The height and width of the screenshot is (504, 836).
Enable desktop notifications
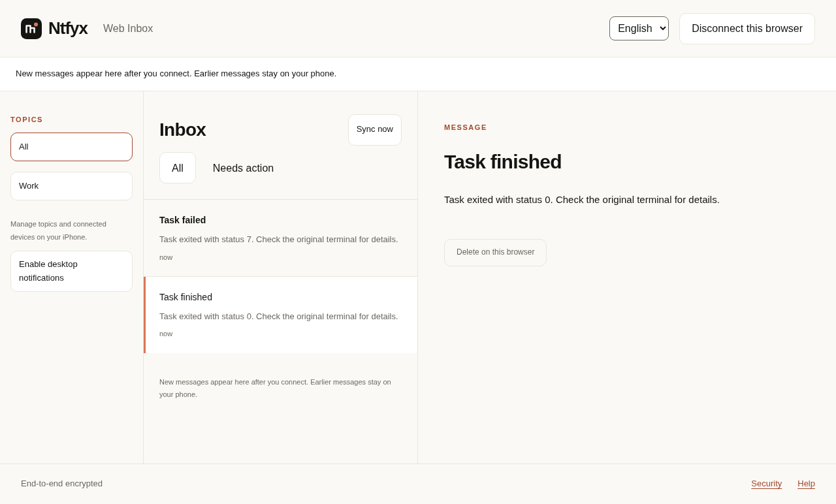(71, 271)
